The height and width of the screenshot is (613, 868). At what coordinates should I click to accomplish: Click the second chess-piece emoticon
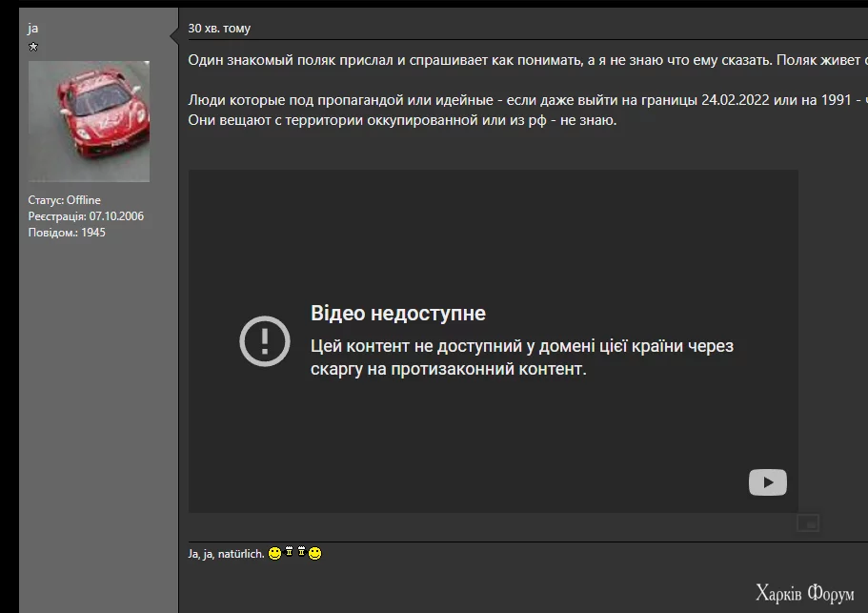pyautogui.click(x=302, y=552)
